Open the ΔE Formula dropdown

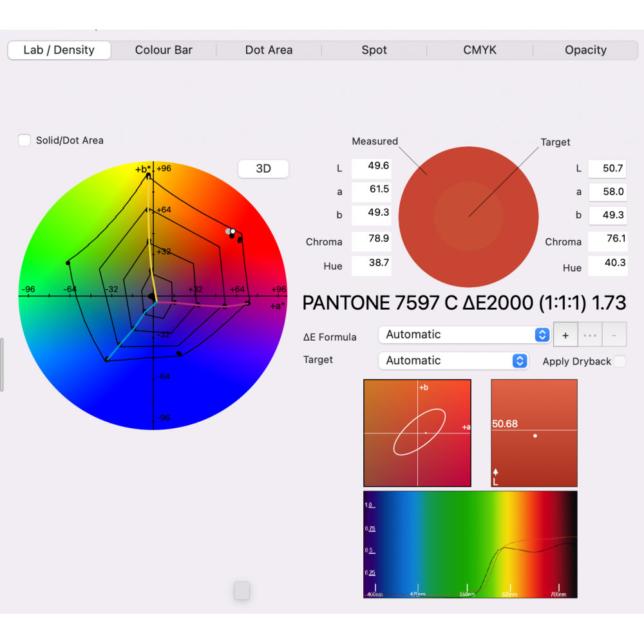tap(464, 335)
